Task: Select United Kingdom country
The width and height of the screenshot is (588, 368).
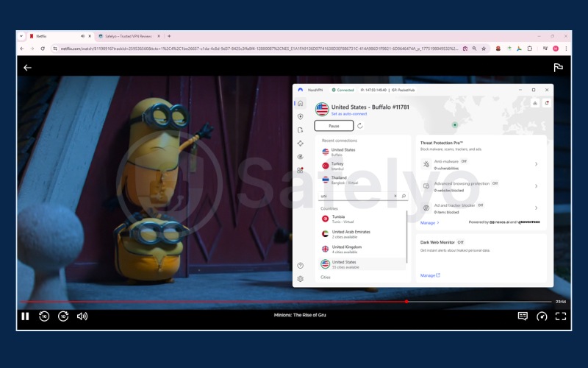Action: click(x=362, y=249)
